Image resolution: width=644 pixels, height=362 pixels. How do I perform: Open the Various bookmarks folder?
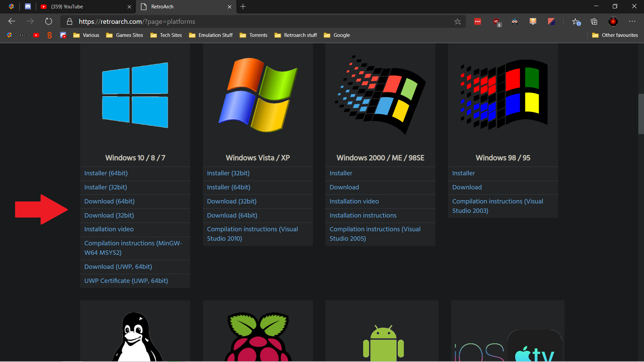point(86,35)
